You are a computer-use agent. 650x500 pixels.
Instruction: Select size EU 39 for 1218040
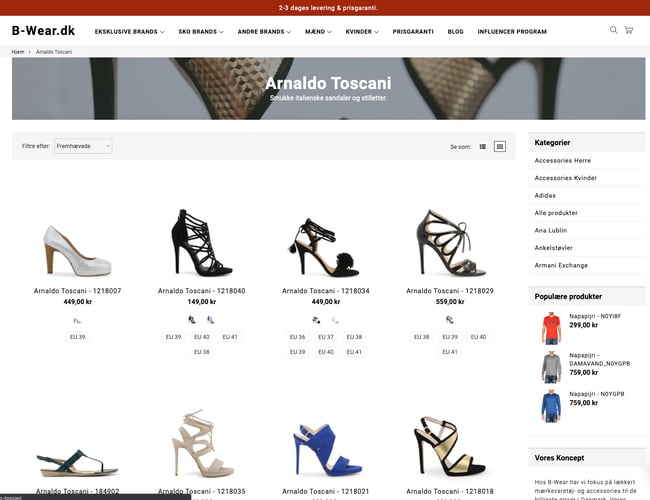(x=173, y=337)
